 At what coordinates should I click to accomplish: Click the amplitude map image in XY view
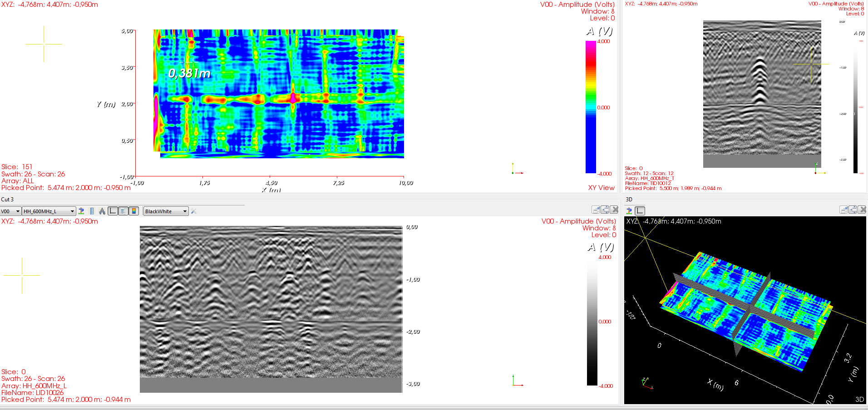[x=279, y=94]
